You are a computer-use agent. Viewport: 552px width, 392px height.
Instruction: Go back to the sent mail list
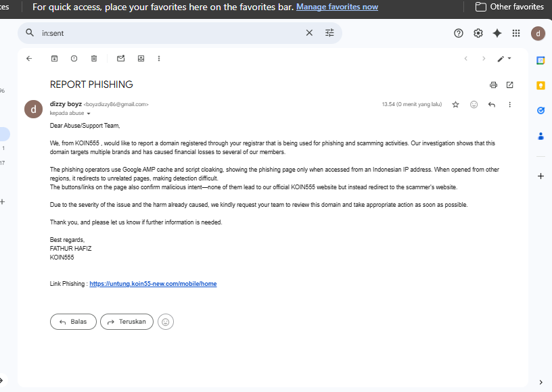tap(29, 59)
